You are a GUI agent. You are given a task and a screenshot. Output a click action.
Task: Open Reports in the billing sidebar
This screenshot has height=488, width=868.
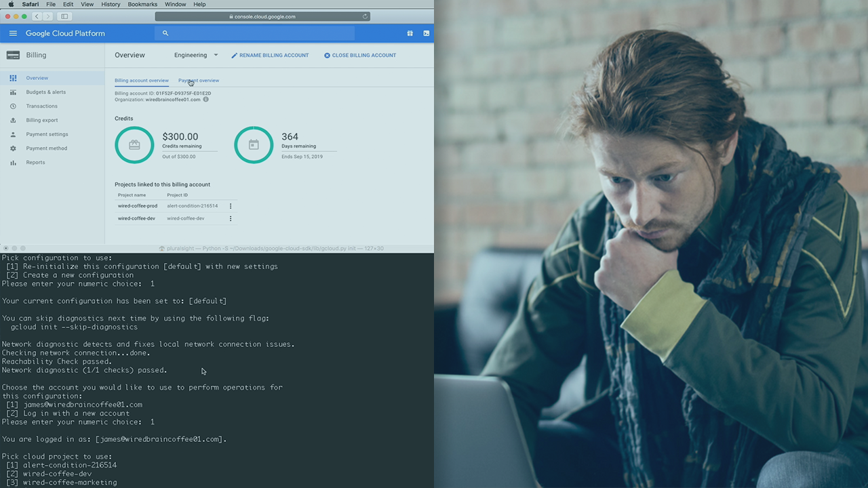coord(52,163)
